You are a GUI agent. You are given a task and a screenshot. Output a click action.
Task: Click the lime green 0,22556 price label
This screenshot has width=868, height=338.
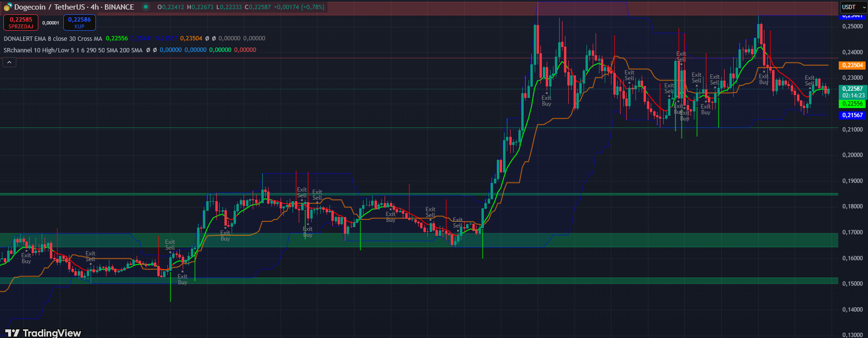click(852, 104)
